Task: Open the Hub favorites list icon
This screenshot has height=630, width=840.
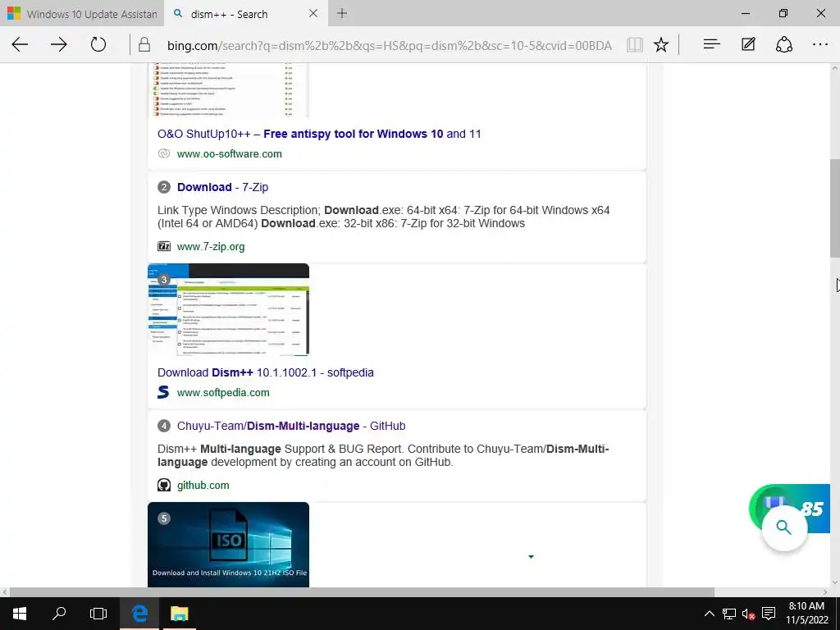Action: pyautogui.click(x=711, y=45)
